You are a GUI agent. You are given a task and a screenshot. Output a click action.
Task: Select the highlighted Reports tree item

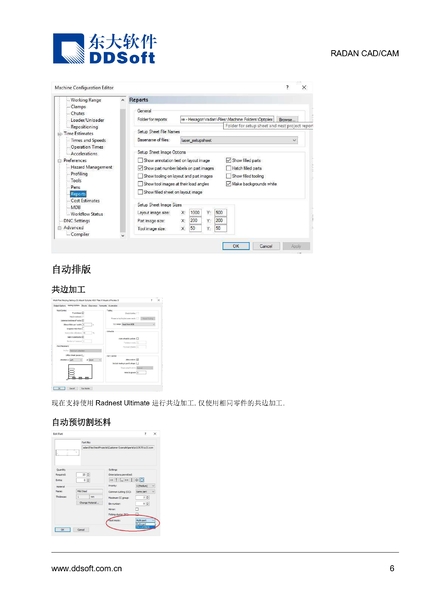78,194
